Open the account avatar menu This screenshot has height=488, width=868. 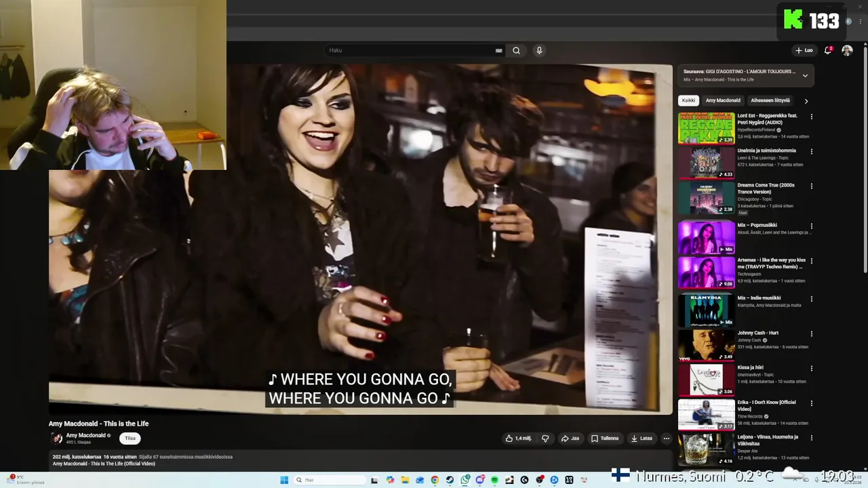[847, 50]
